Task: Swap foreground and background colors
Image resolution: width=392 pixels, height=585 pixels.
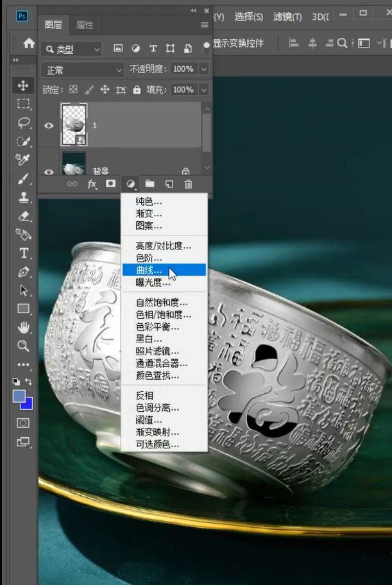Action: 28,381
